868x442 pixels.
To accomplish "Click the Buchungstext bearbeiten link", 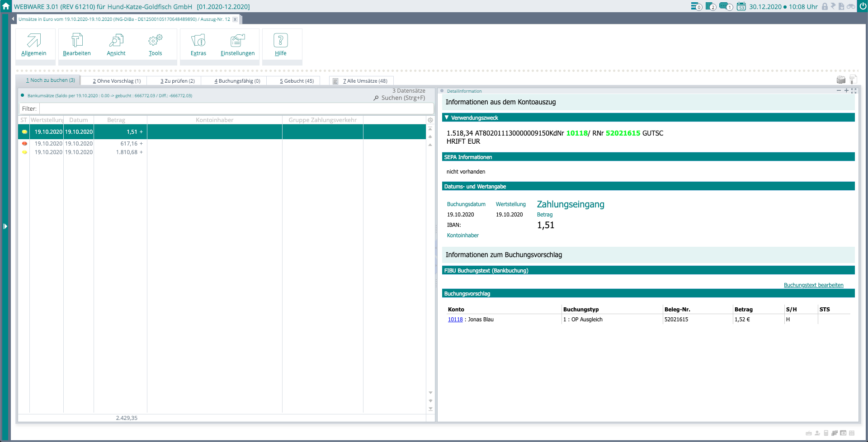I will coord(813,285).
